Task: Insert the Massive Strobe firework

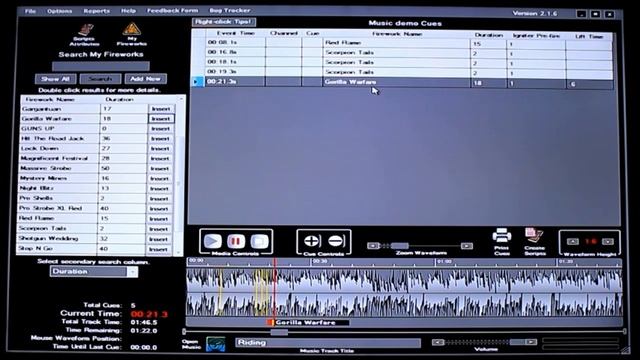Action: pyautogui.click(x=160, y=169)
